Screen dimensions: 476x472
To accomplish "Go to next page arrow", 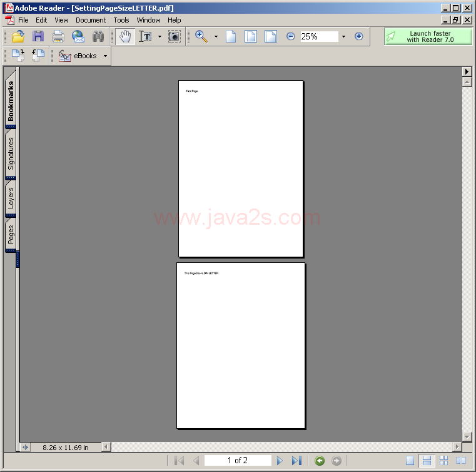I will point(280,461).
